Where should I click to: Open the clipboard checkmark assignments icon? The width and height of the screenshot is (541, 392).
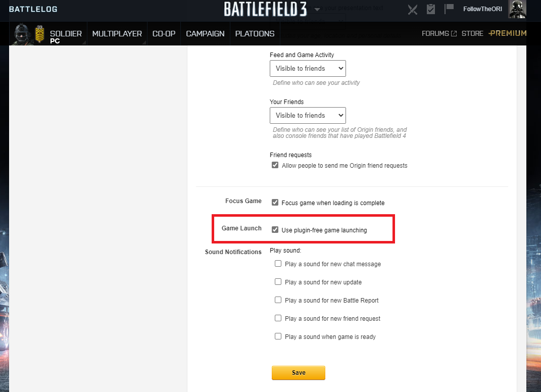[430, 9]
